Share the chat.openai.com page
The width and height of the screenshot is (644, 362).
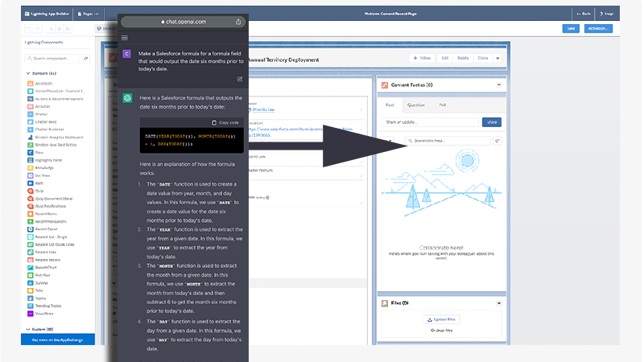[x=238, y=22]
